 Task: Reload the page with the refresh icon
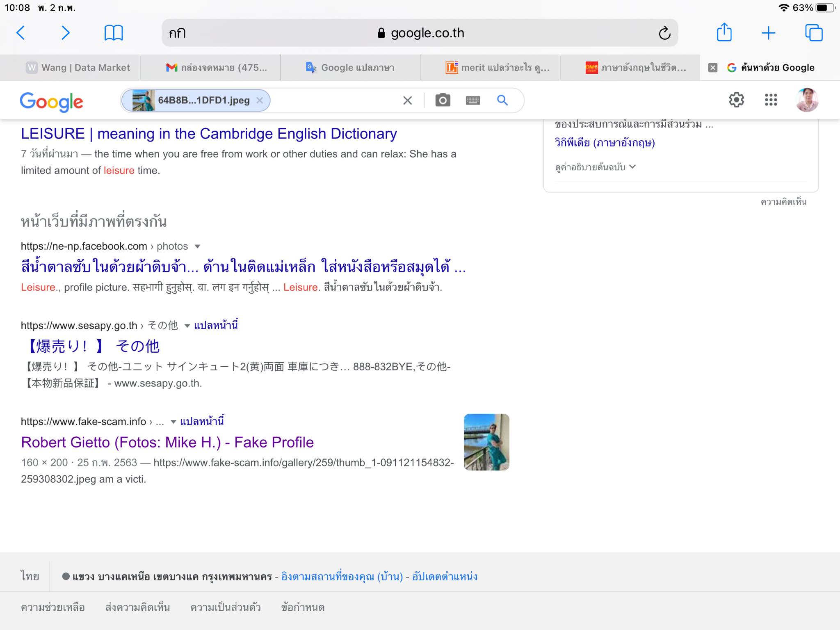[x=664, y=33]
